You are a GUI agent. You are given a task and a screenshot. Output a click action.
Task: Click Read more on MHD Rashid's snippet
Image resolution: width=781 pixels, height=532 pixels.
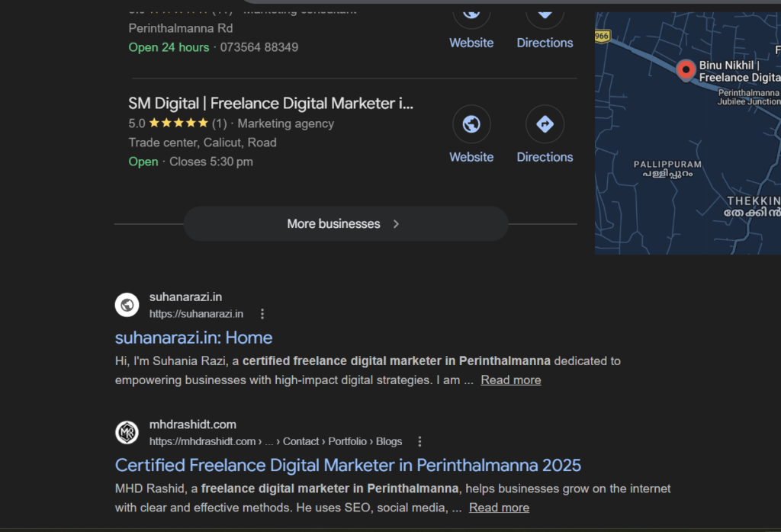click(499, 508)
